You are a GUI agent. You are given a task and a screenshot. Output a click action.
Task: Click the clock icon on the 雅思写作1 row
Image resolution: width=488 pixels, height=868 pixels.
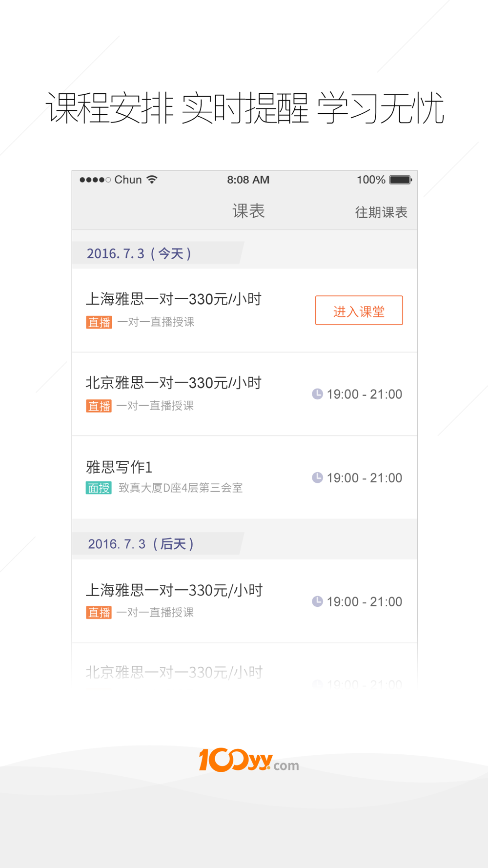317,477
